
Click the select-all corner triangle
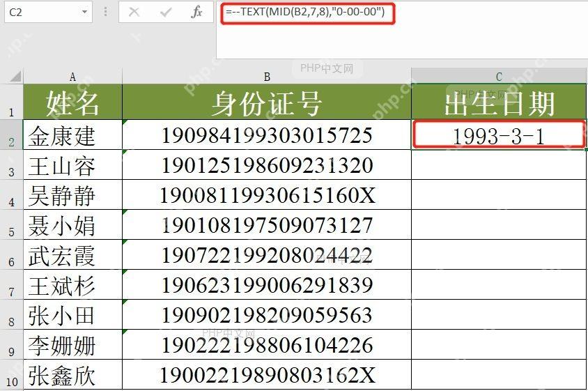pyautogui.click(x=16, y=77)
